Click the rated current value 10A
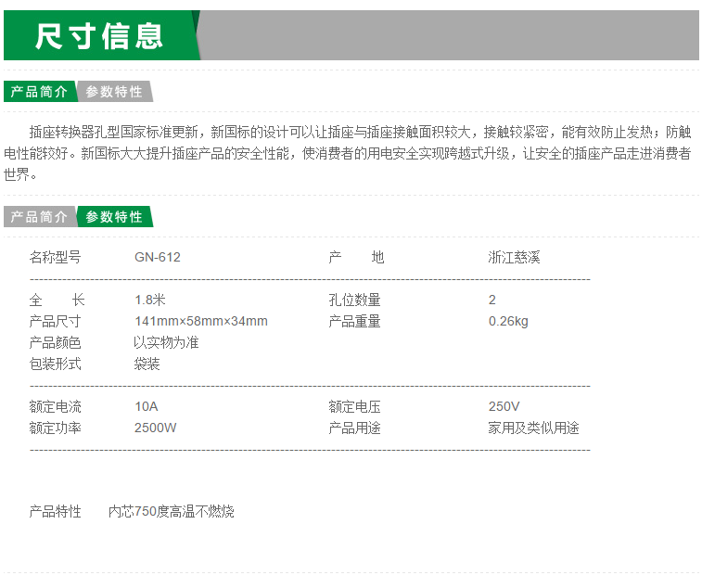This screenshot has height=588, width=702. (x=147, y=406)
